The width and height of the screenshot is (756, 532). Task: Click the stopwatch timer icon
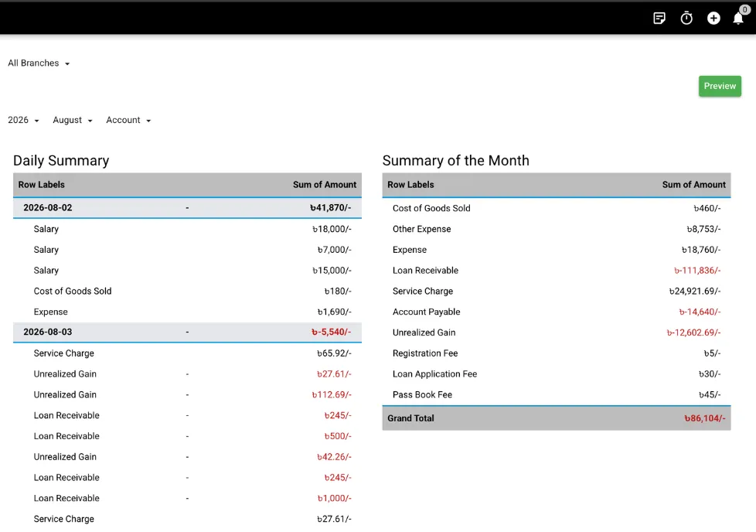(x=686, y=19)
